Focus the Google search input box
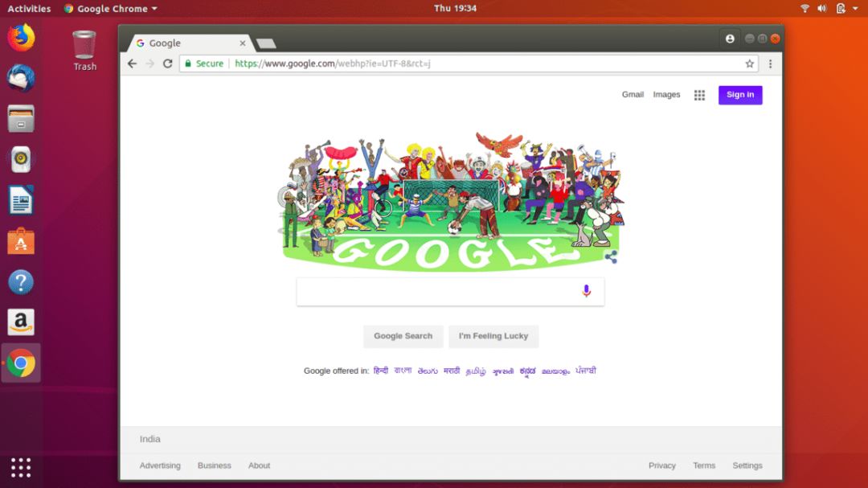Image resolution: width=868 pixels, height=488 pixels. click(x=450, y=291)
